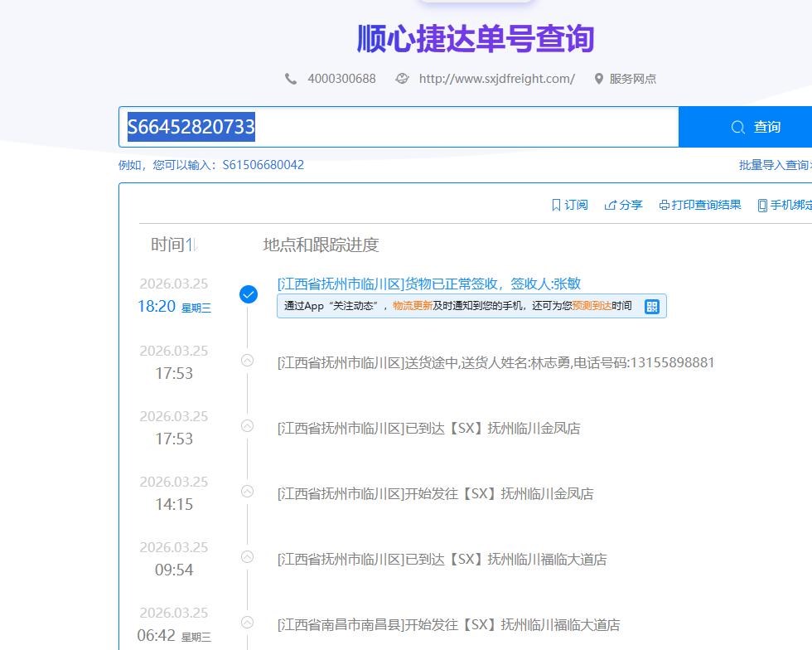Expand the 14:15 开始发往 entry chevron

tap(247, 491)
